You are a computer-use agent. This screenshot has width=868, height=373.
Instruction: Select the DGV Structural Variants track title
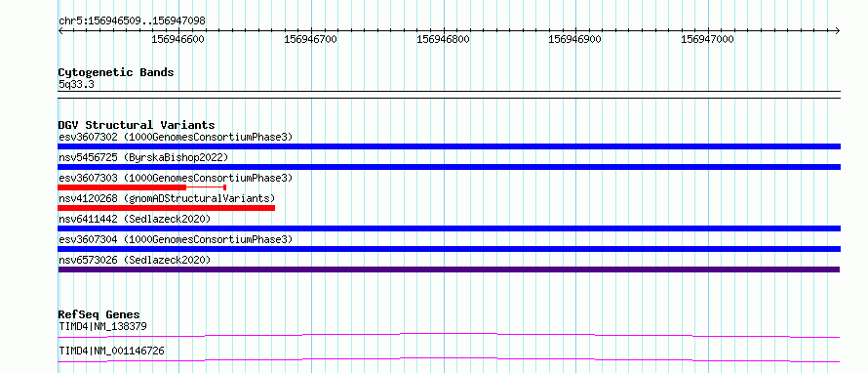[137, 125]
